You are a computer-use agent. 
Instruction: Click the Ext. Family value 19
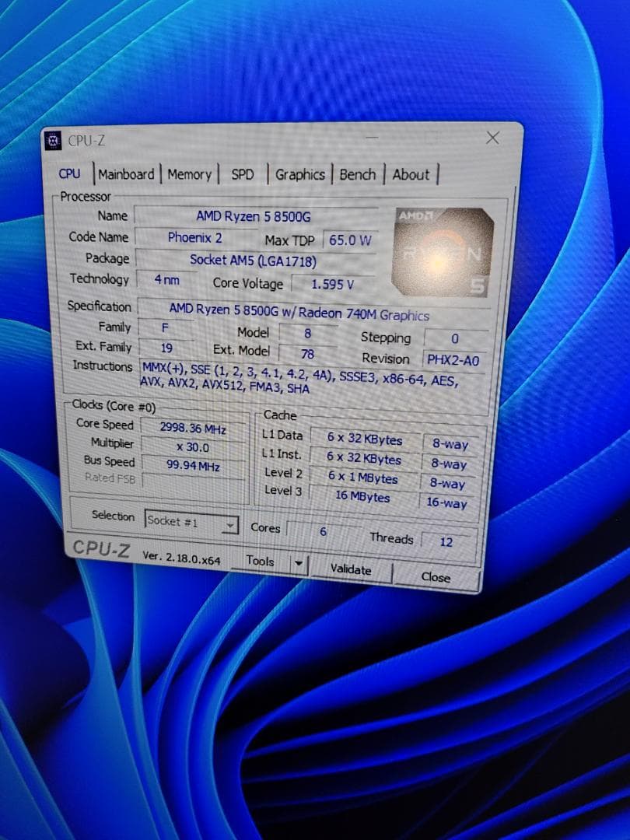click(166, 348)
